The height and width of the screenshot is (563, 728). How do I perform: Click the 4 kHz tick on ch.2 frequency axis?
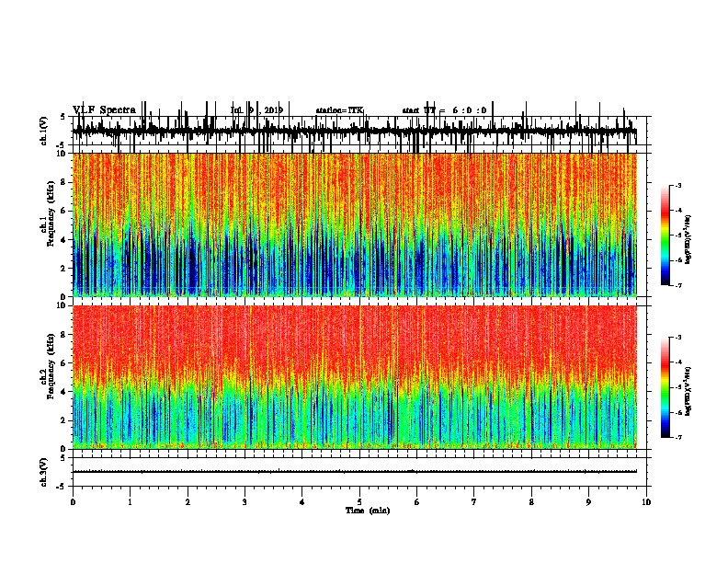pyautogui.click(x=63, y=392)
